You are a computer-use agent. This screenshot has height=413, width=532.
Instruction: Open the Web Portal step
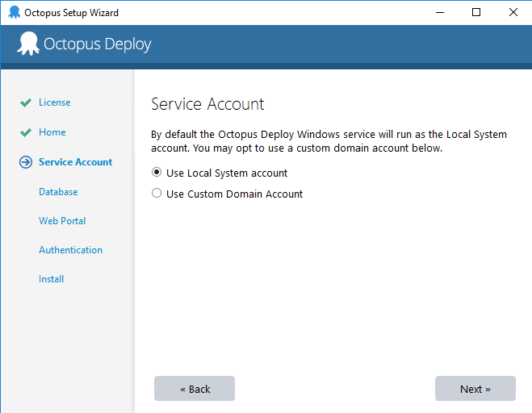pos(62,221)
